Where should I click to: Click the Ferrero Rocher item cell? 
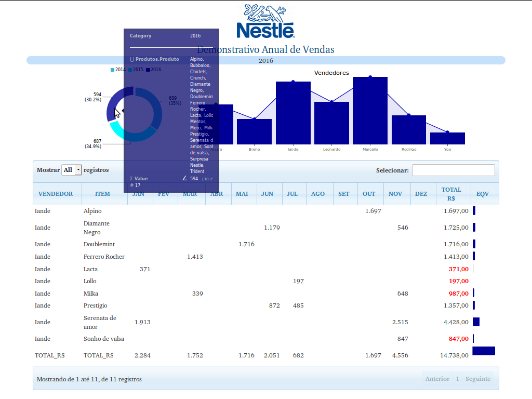tap(104, 257)
